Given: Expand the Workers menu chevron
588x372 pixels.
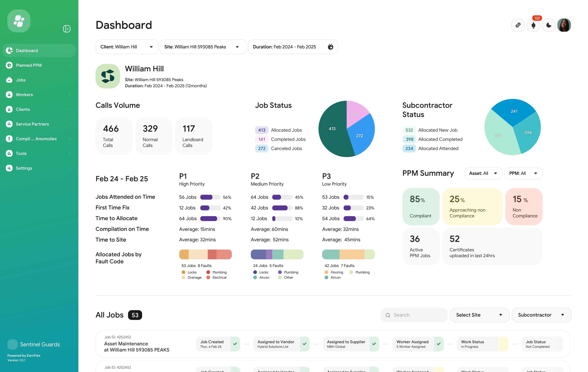Looking at the screenshot, I should [70, 95].
